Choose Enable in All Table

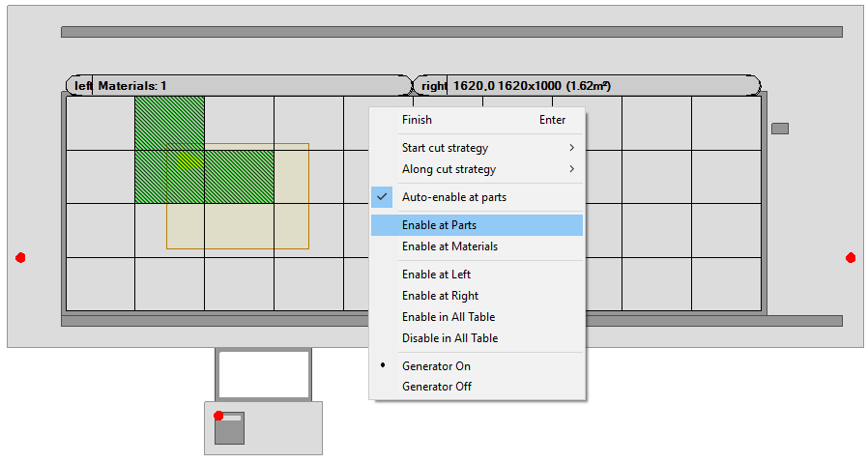[477, 317]
